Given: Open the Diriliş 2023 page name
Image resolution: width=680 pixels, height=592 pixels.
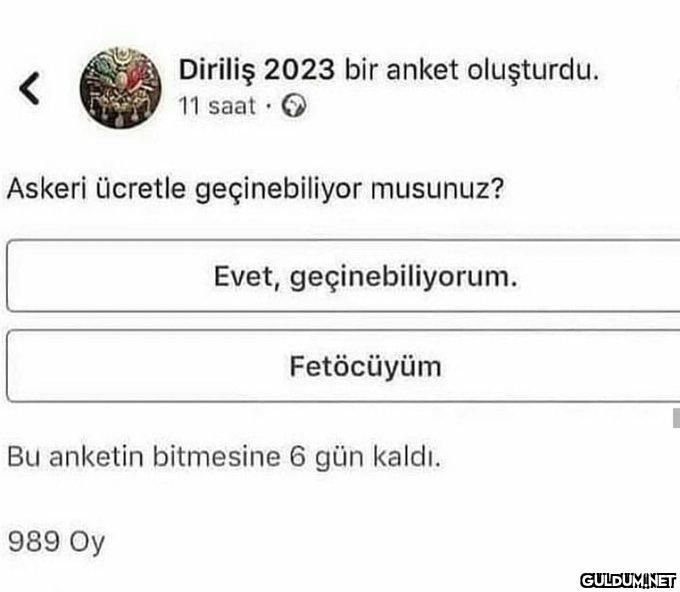Looking at the screenshot, I should [x=256, y=69].
